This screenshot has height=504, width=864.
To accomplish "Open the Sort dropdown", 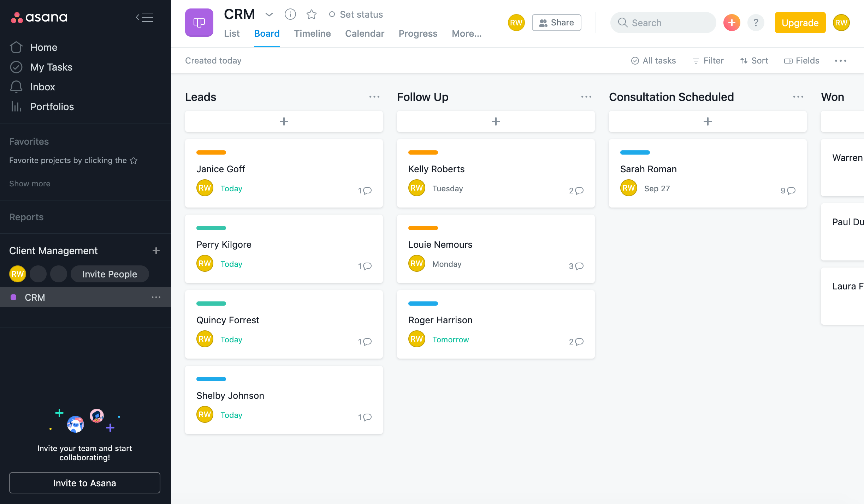I will [754, 61].
